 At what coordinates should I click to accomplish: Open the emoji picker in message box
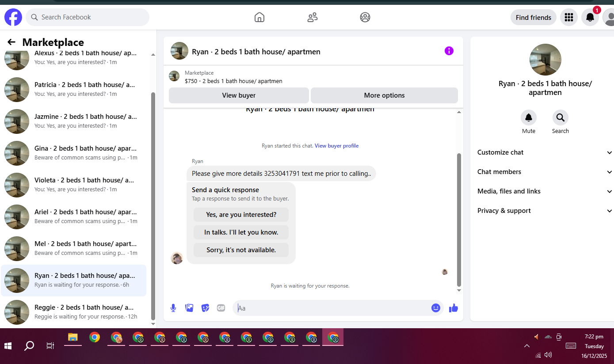(436, 308)
